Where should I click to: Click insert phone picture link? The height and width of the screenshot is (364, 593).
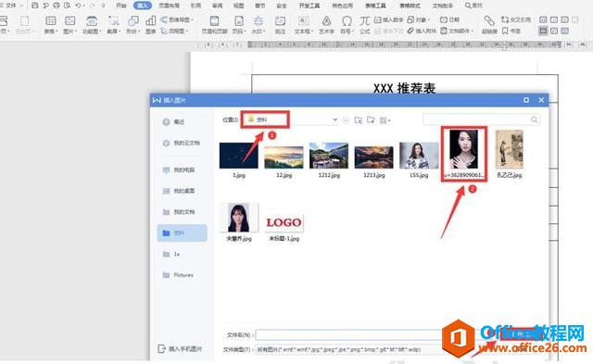point(180,348)
